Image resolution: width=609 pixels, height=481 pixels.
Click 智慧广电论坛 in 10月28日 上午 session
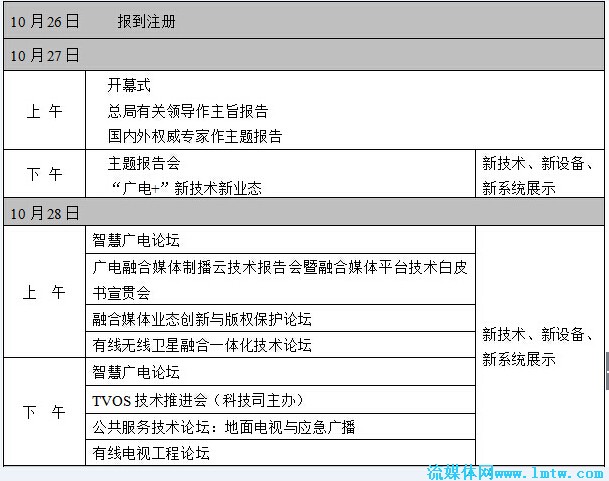click(136, 240)
